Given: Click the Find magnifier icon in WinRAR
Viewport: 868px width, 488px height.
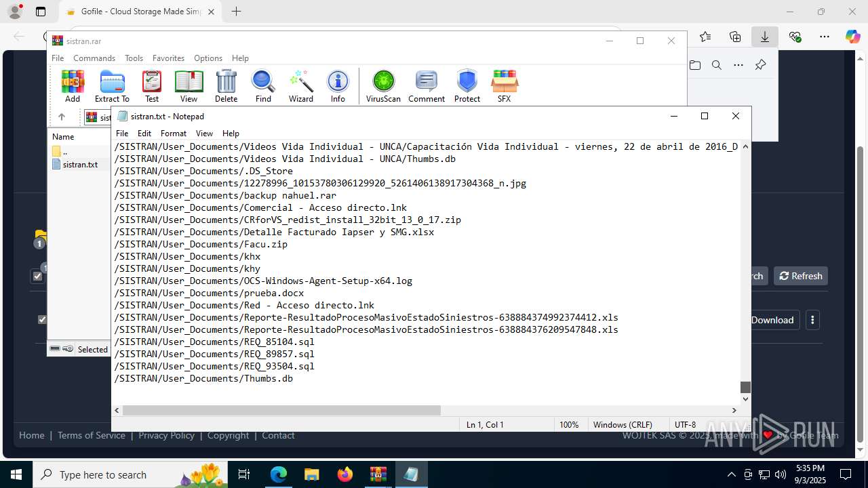Looking at the screenshot, I should (263, 86).
